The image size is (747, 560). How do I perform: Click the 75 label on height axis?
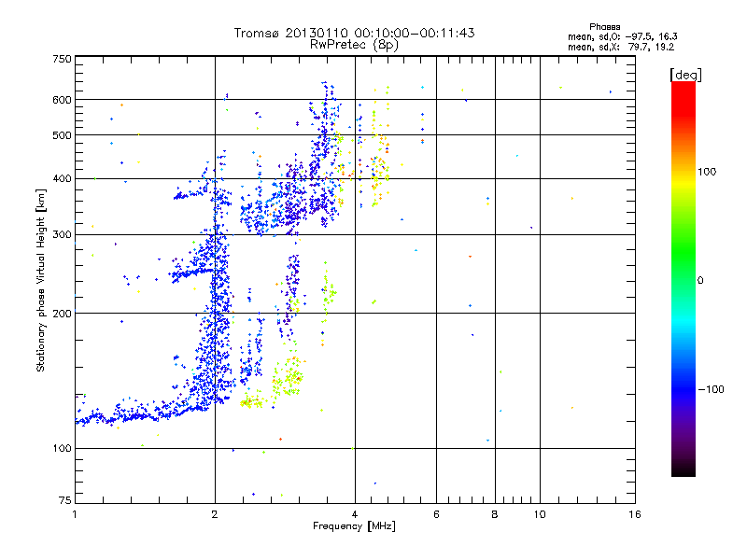pos(65,500)
